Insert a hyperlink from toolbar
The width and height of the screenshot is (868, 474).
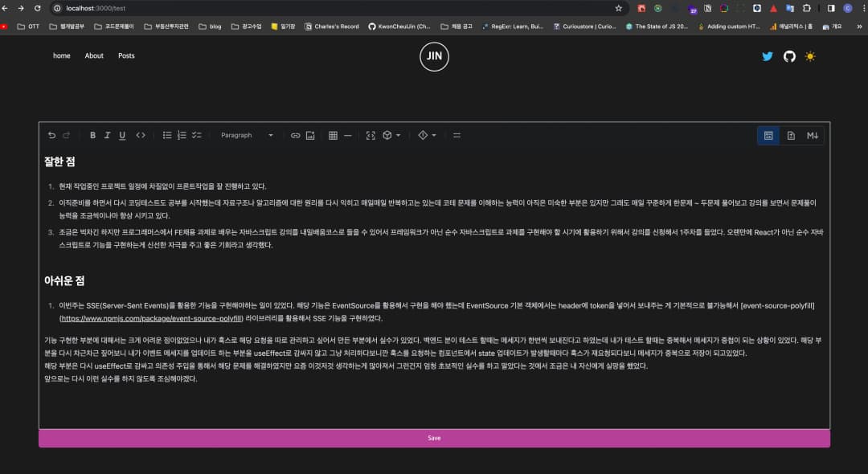[x=296, y=136]
